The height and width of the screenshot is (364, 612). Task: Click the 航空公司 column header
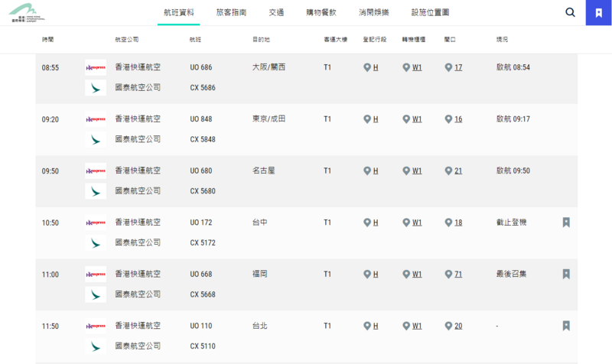pos(127,40)
